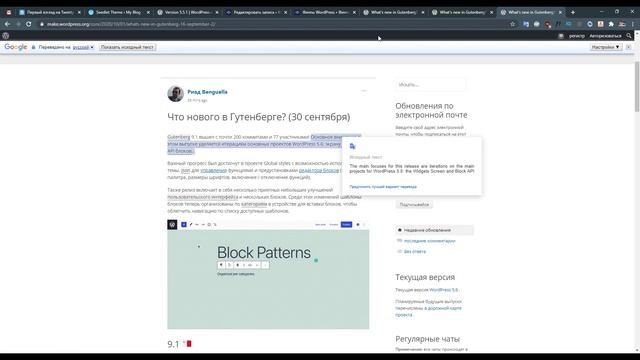Switch to 'Редактировать запись' tab
Image resolution: width=640 pixels, height=360 pixels.
click(256, 12)
